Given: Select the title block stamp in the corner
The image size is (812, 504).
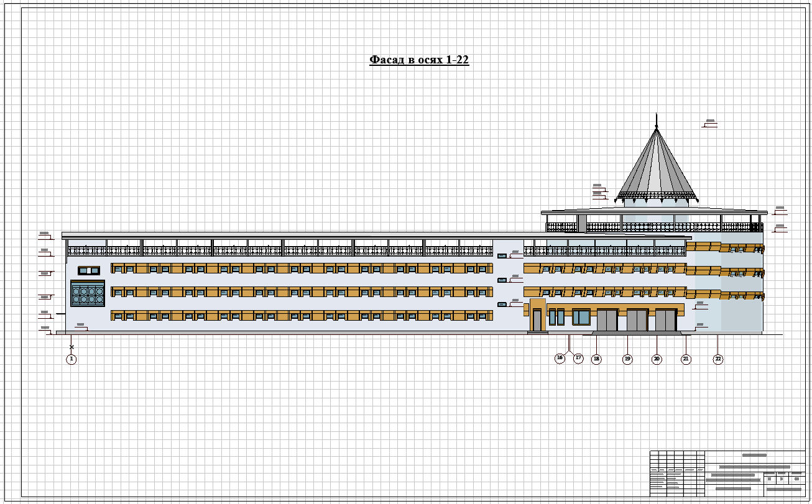Looking at the screenshot, I should click(727, 474).
